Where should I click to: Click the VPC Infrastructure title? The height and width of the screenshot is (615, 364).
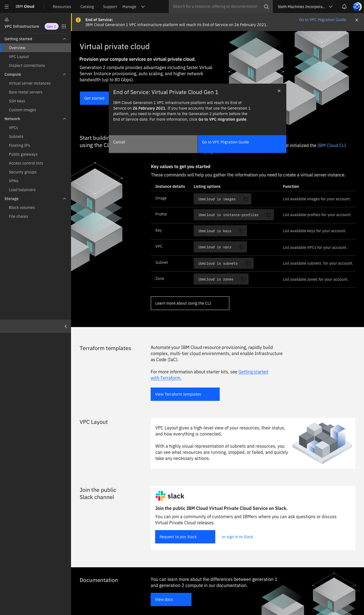pos(22,26)
